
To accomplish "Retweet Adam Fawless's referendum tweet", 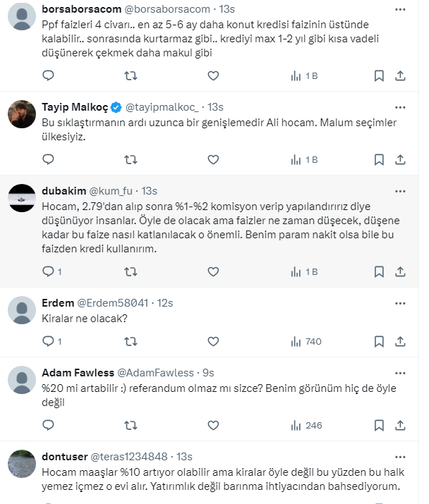I will tap(131, 425).
